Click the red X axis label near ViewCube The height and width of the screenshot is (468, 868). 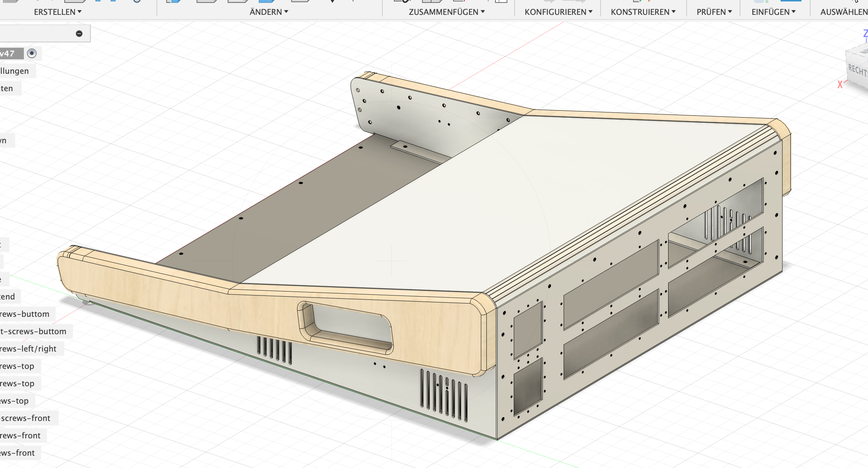click(x=840, y=85)
